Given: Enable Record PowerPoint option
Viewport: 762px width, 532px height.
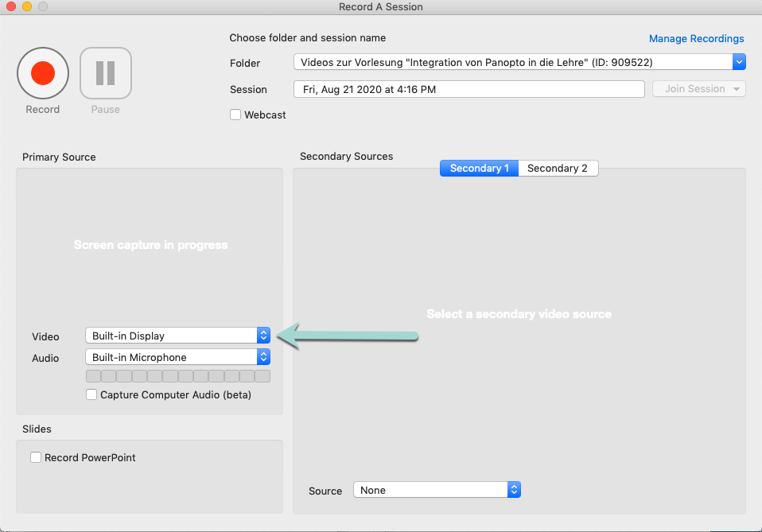Looking at the screenshot, I should (36, 457).
